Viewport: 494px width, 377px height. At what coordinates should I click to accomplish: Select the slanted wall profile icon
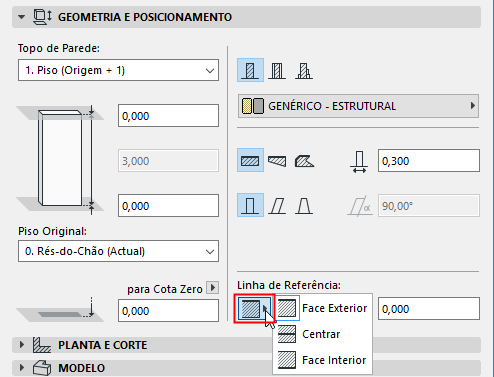point(277,206)
